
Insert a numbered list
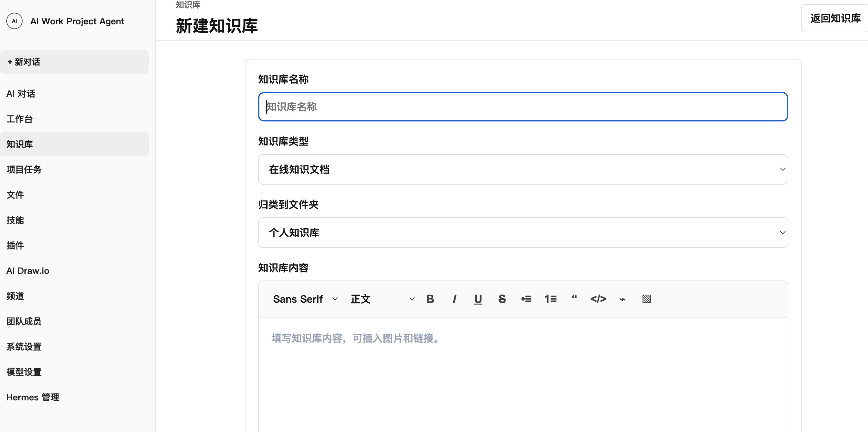550,299
